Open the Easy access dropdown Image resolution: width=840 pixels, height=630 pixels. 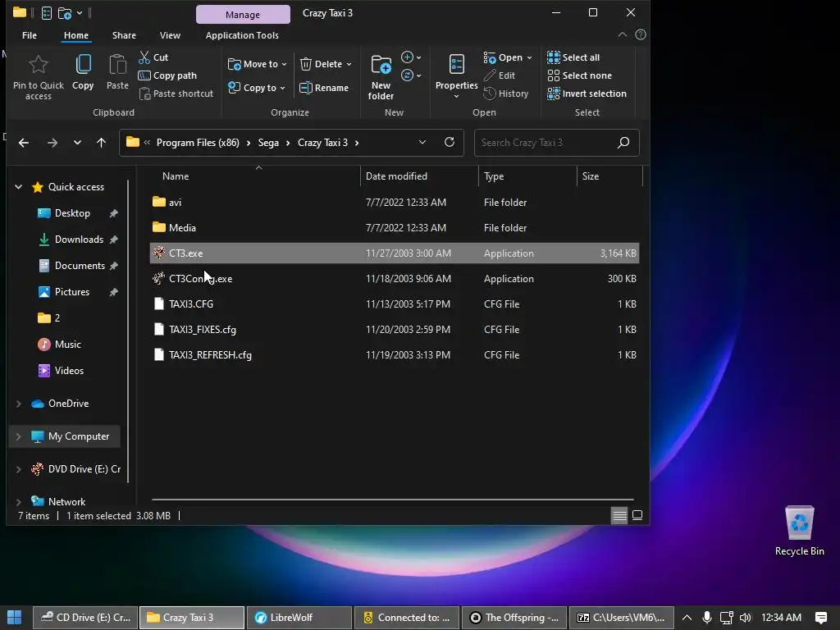coord(411,75)
